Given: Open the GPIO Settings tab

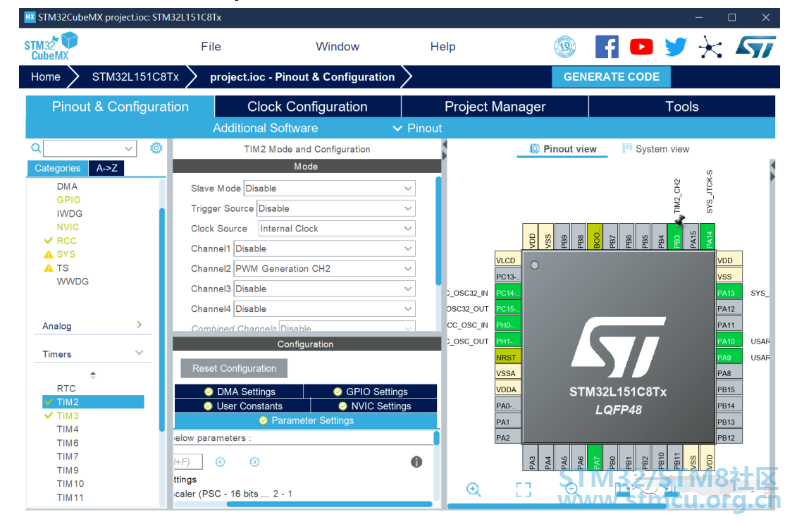Looking at the screenshot, I should tap(370, 391).
